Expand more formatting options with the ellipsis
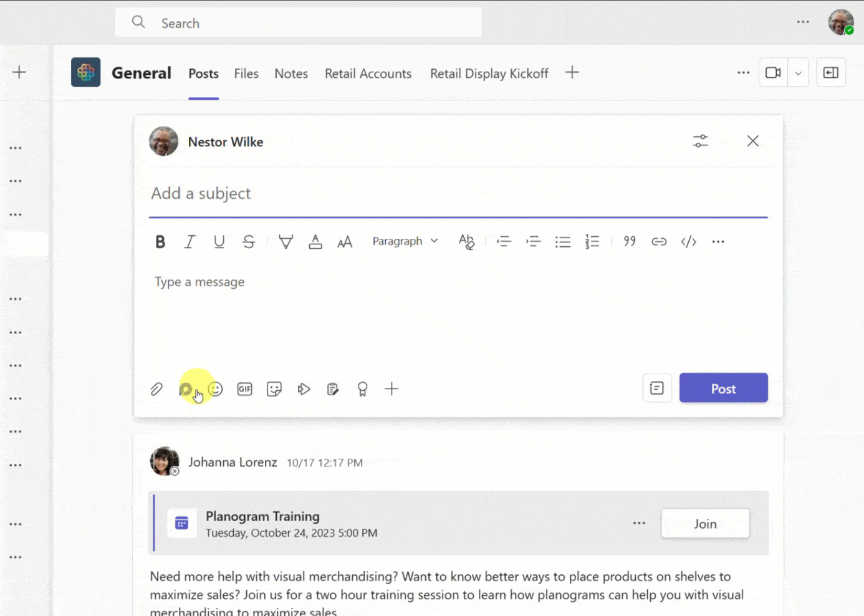Image resolution: width=864 pixels, height=616 pixels. (718, 241)
